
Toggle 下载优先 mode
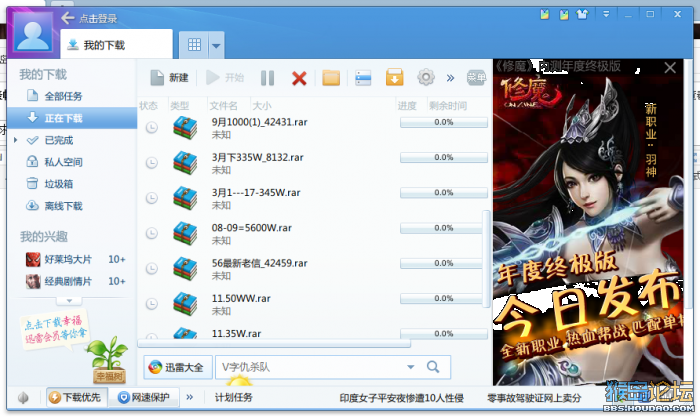click(76, 397)
